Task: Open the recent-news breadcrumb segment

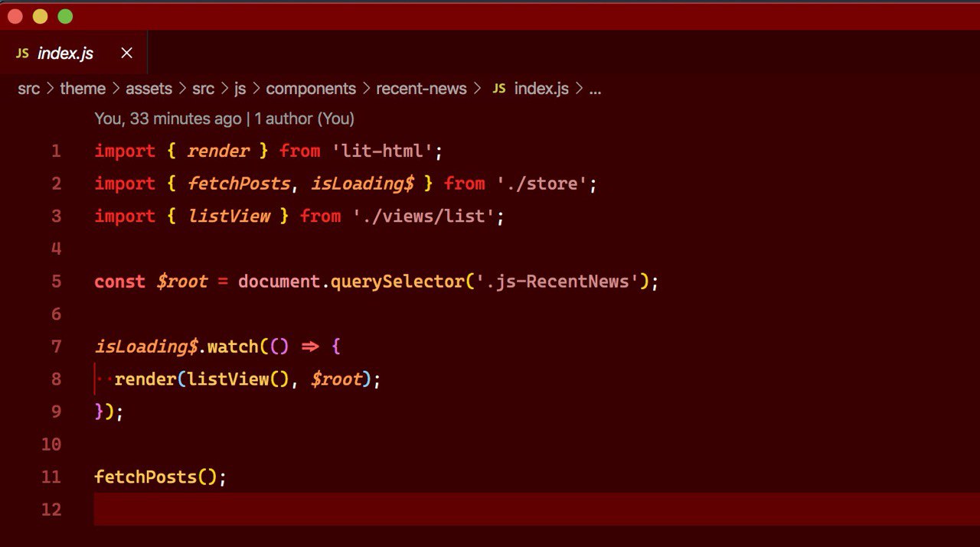Action: point(421,89)
